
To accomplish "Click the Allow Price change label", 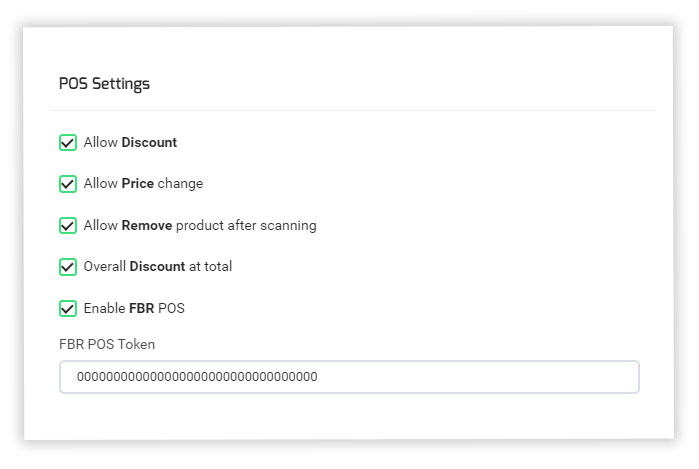I will click(x=143, y=184).
